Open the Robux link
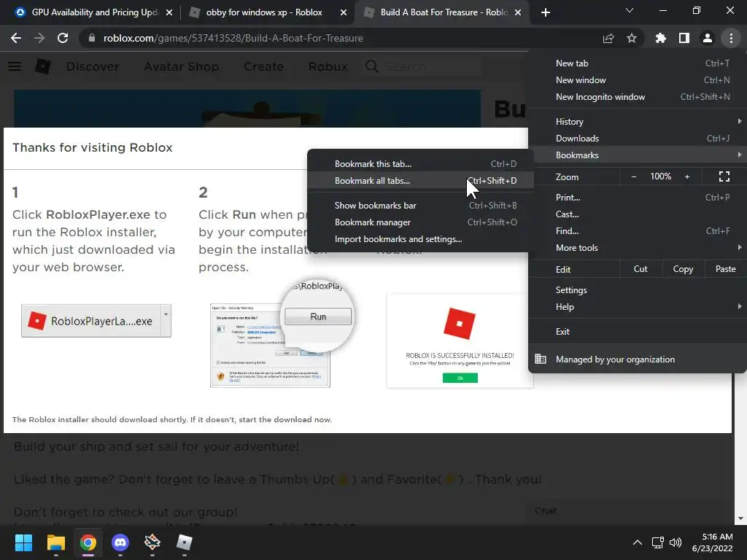 pos(328,66)
